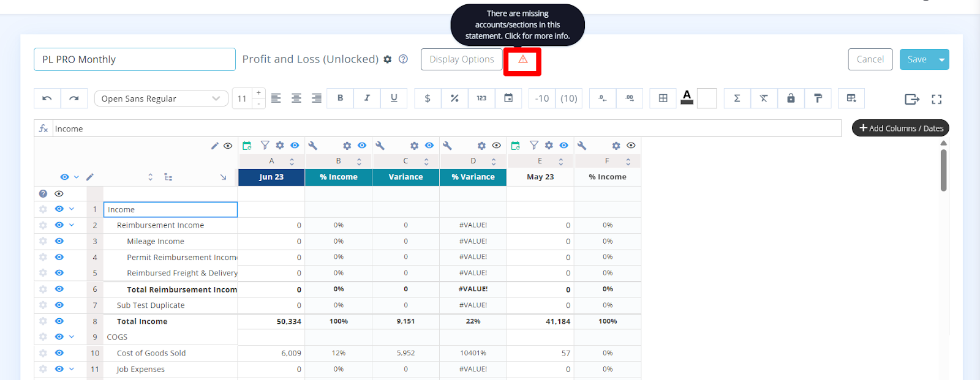Select the Jun 23 column header
Image resolution: width=980 pixels, height=380 pixels.
pos(271,177)
